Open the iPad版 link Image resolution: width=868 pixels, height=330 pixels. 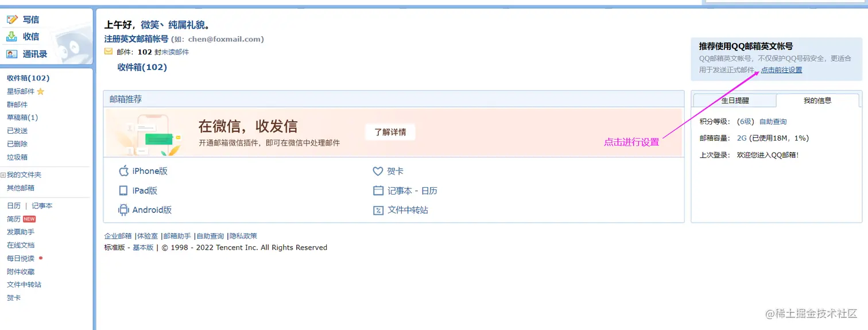tap(145, 191)
